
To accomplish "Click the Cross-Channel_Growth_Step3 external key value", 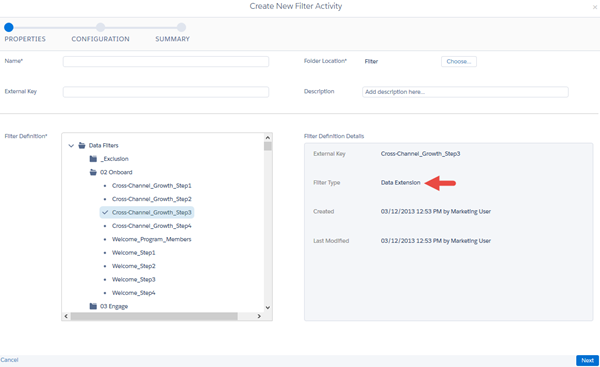I will click(420, 153).
